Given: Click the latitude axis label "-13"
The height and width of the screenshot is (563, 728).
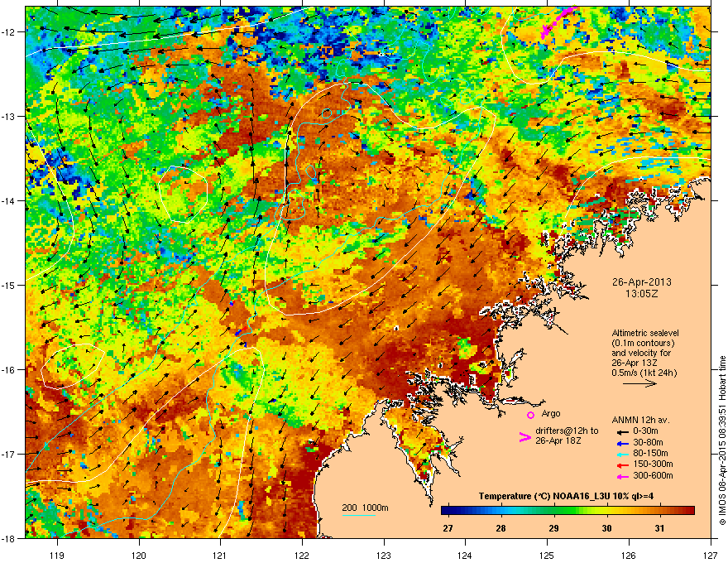Looking at the screenshot, I should (x=8, y=116).
